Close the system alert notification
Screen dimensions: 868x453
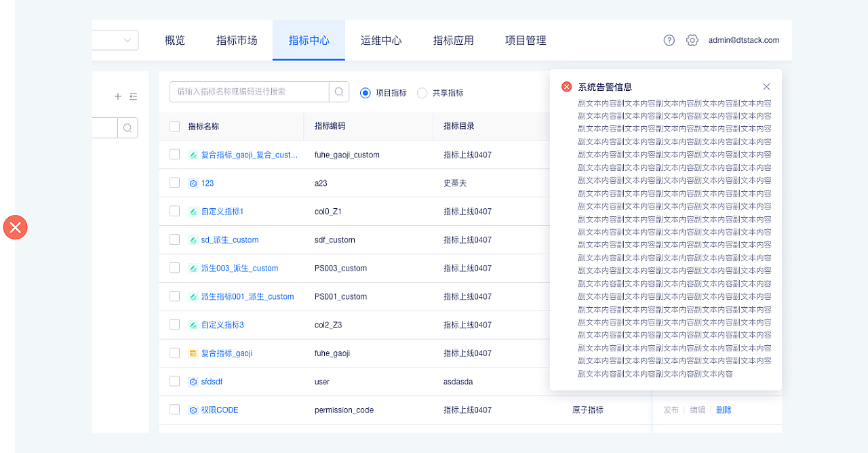click(x=766, y=87)
